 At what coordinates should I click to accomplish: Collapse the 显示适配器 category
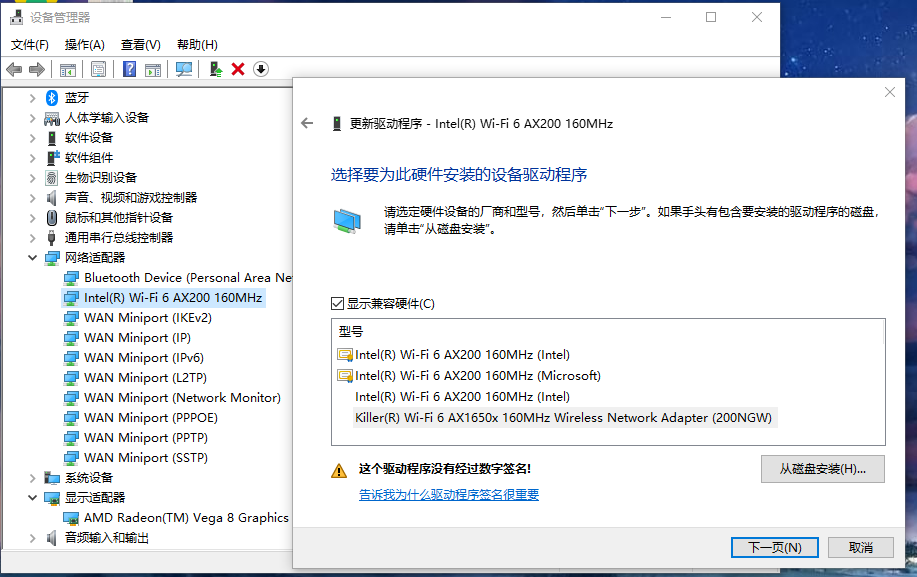click(x=33, y=498)
